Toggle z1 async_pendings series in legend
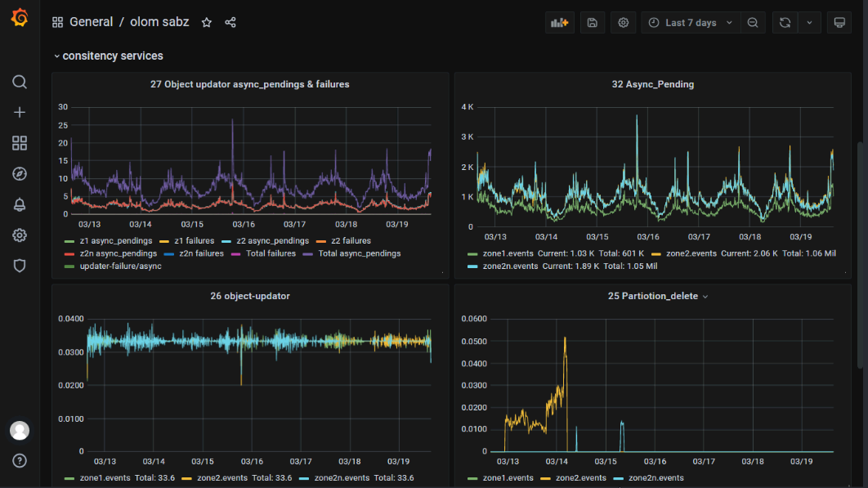Viewport: 868px width, 488px height. coord(115,241)
